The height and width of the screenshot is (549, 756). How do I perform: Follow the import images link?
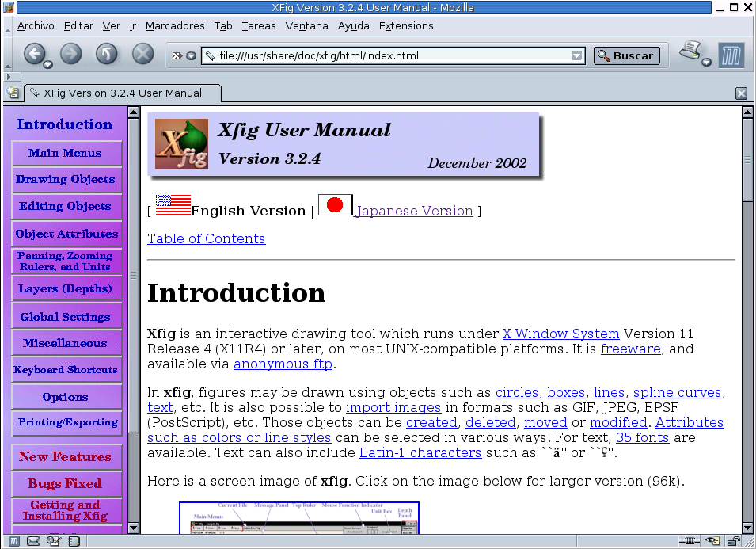(x=393, y=408)
